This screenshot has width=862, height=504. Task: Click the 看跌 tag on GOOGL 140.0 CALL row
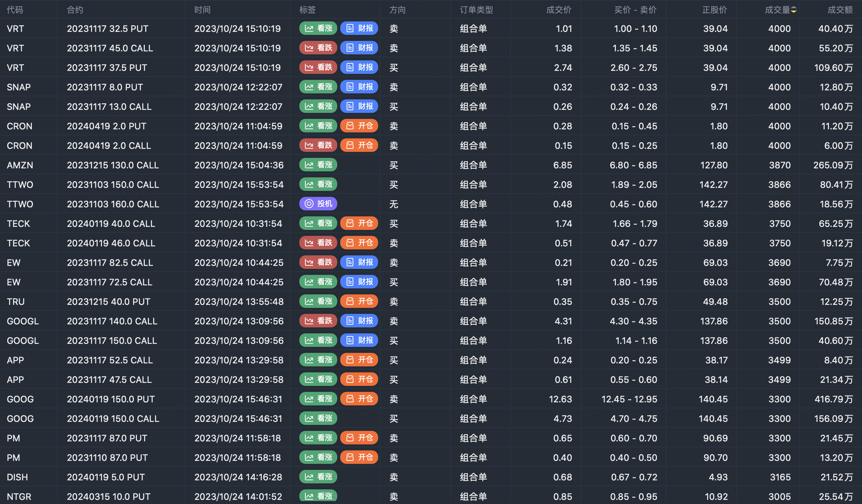click(x=318, y=321)
